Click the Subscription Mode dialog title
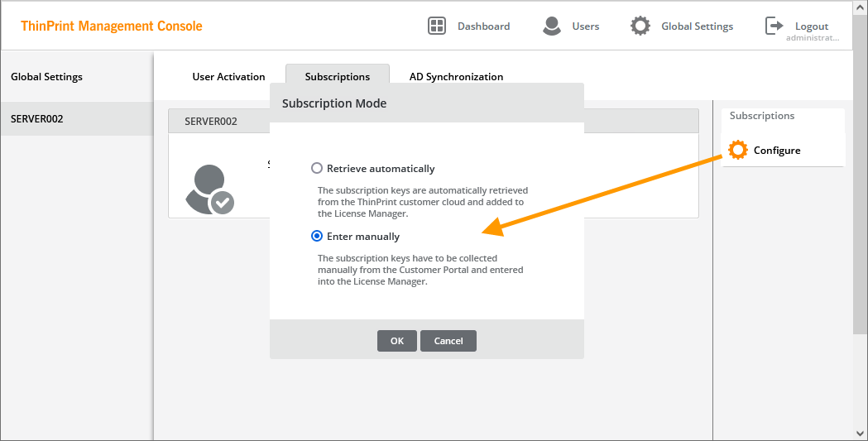This screenshot has height=441, width=868. coord(334,103)
